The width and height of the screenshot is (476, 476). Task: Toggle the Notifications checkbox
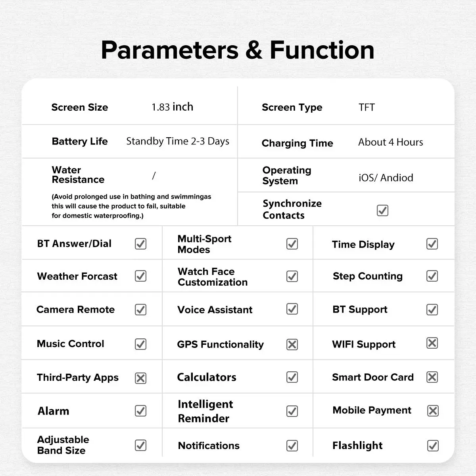(x=292, y=445)
